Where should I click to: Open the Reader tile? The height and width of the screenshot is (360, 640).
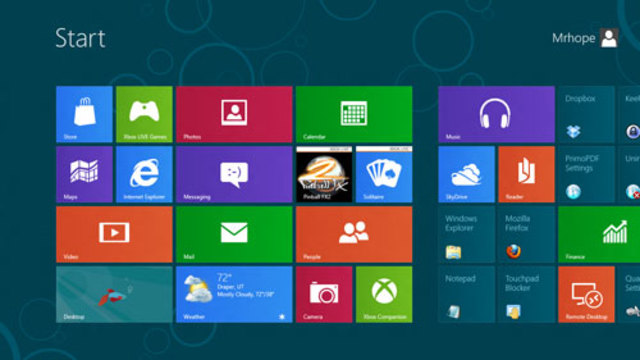tap(527, 174)
